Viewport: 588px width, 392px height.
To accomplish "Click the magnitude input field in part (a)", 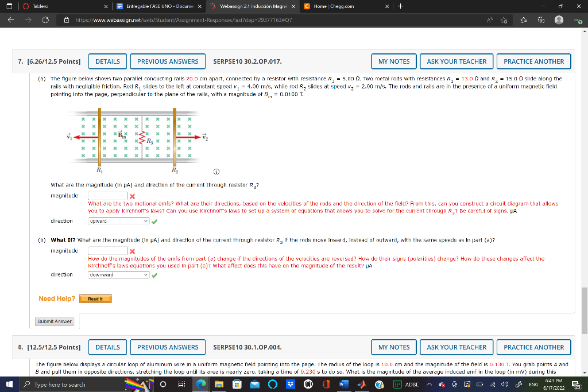I will 109,195.
